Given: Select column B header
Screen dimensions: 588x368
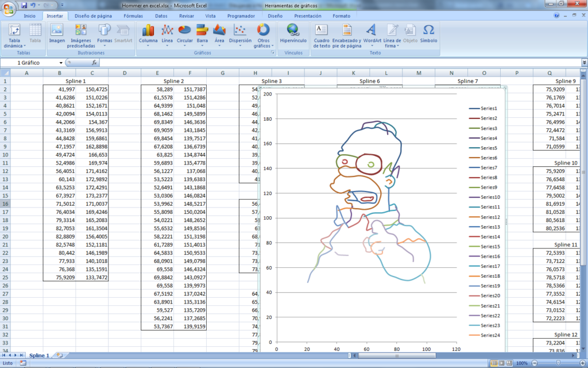Looking at the screenshot, I should point(59,73).
